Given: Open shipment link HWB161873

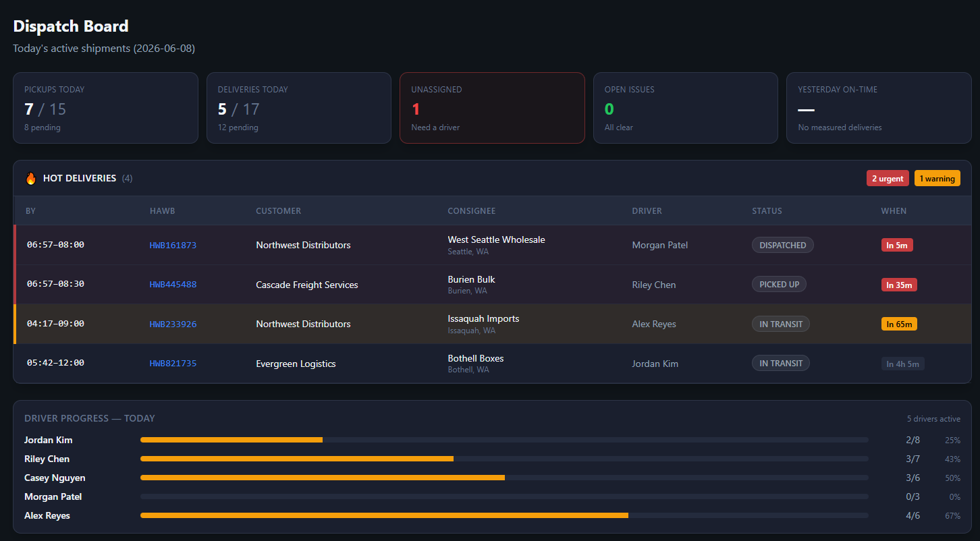Looking at the screenshot, I should click(173, 246).
